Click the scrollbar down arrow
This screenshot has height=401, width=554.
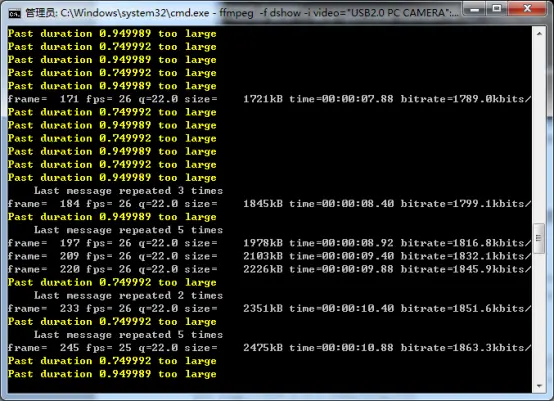pyautogui.click(x=539, y=386)
